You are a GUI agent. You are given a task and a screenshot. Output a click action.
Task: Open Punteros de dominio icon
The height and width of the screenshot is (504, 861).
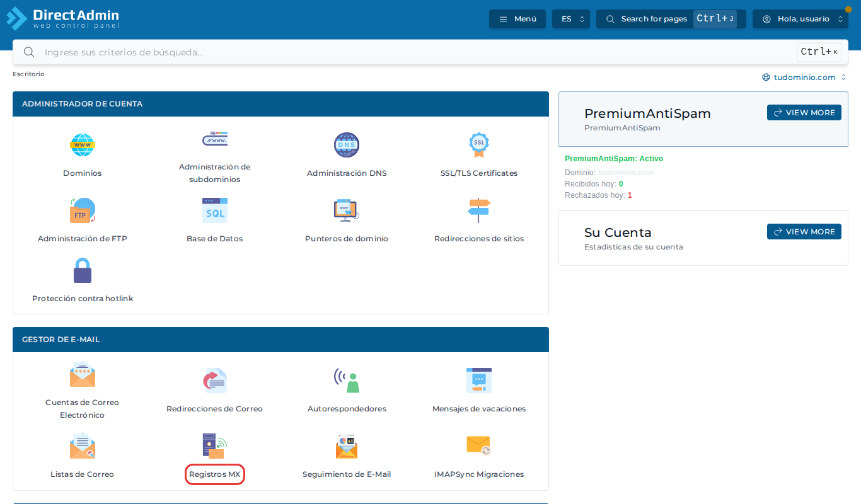click(x=346, y=210)
